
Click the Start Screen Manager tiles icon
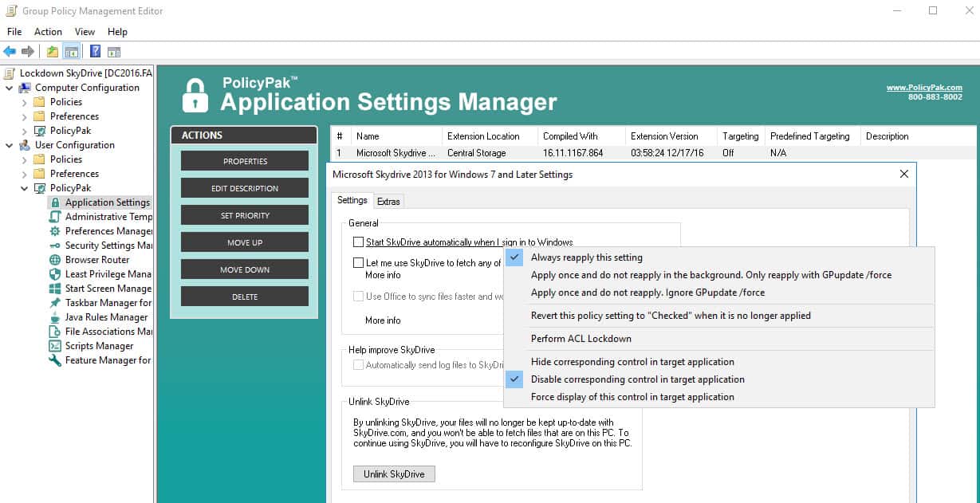click(55, 289)
